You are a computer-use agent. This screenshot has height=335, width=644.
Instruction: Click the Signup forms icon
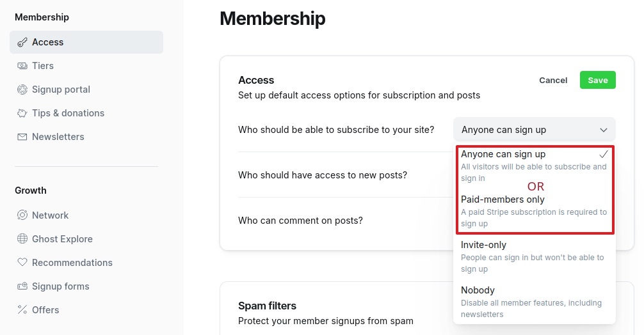22,286
